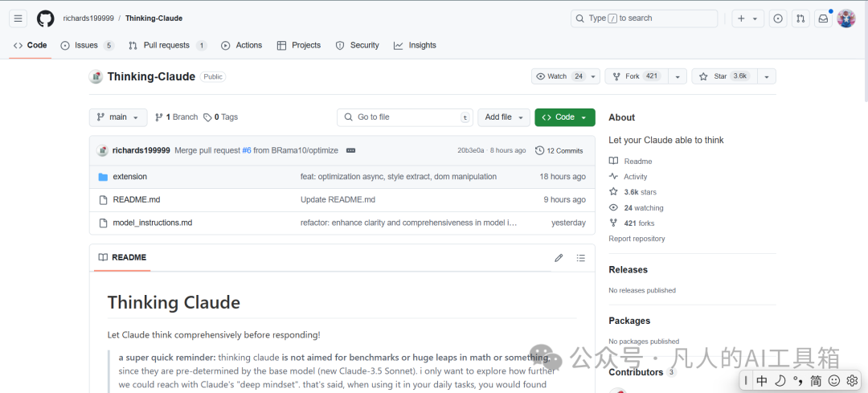Toggle IME simplified Chinese button
Viewport: 868px width, 393px height.
[816, 381]
